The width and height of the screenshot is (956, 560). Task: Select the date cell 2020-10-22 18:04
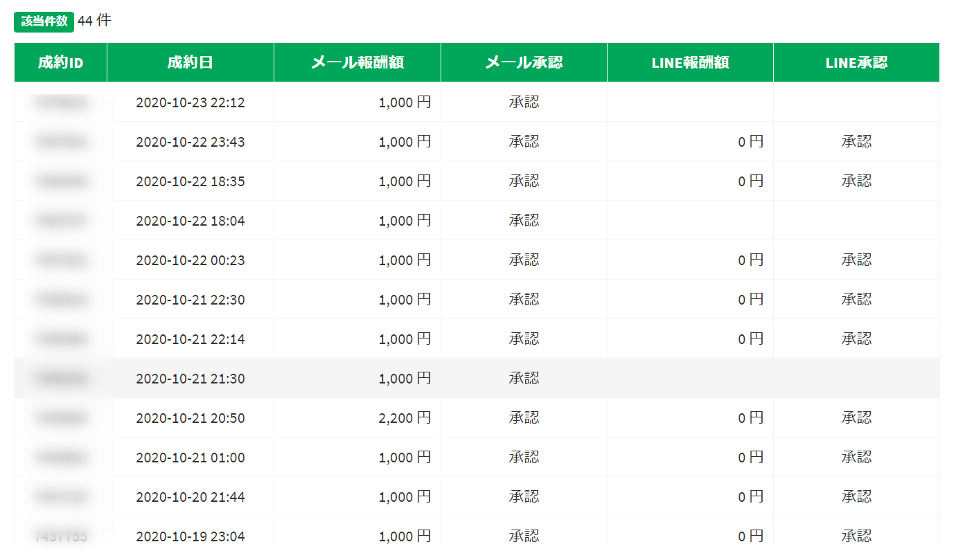[x=190, y=221]
